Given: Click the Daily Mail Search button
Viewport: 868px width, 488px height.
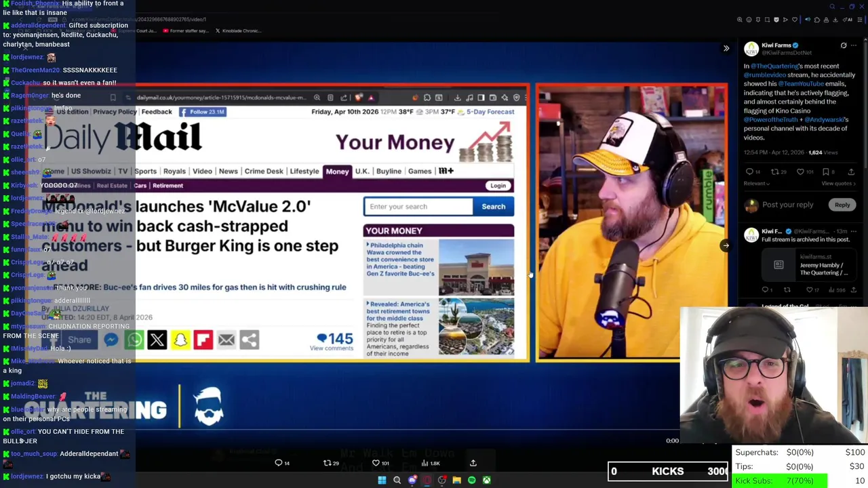Looking at the screenshot, I should tap(494, 207).
